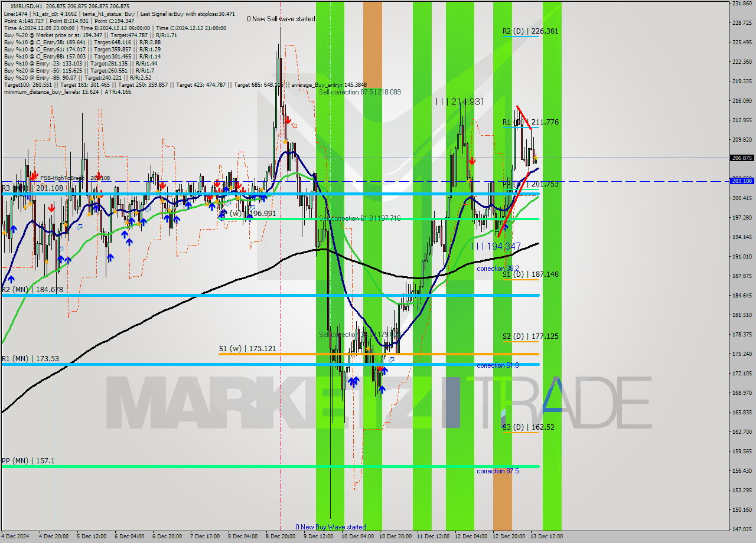Viewport: 756px width, 543px height.
Task: Click the R1 (MN) | 173.53 label
Action: coord(30,359)
